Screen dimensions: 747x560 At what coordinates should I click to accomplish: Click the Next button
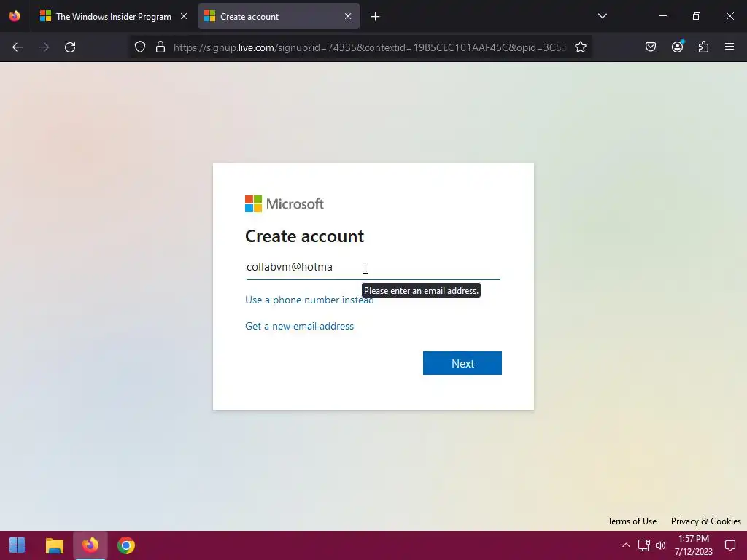pos(462,363)
